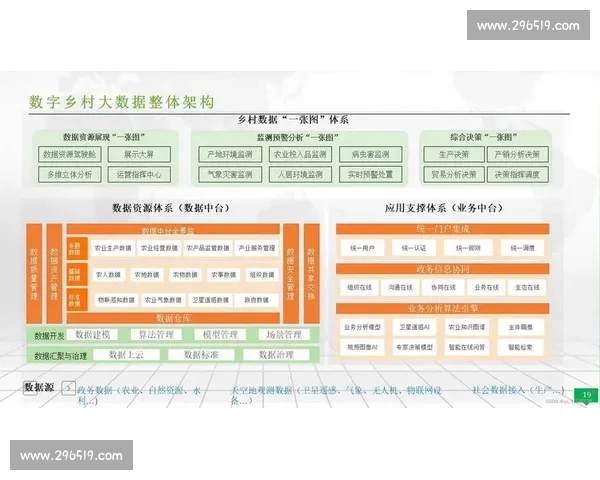The height and width of the screenshot is (480, 600).
Task: Click the 产地环境监测 box
Action: click(x=224, y=155)
